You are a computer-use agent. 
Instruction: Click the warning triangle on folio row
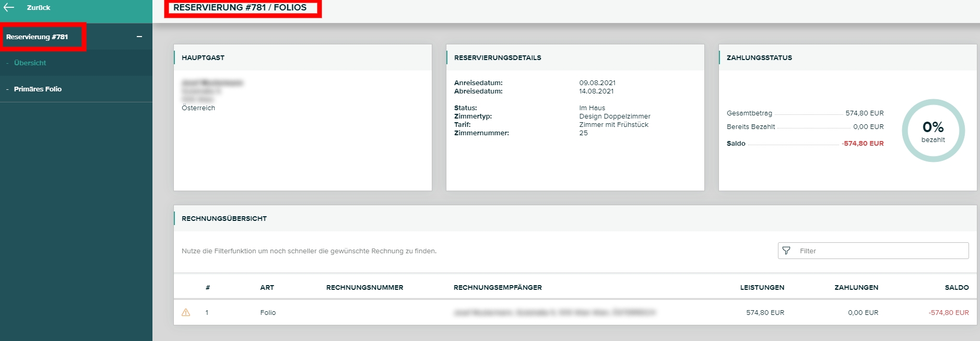pyautogui.click(x=186, y=312)
